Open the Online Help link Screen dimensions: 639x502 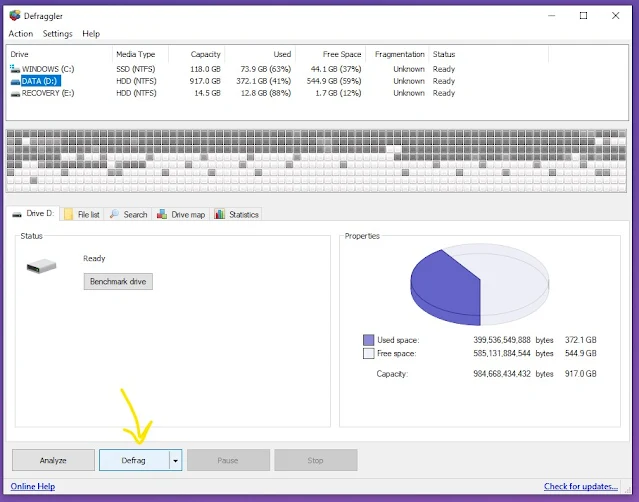point(33,486)
